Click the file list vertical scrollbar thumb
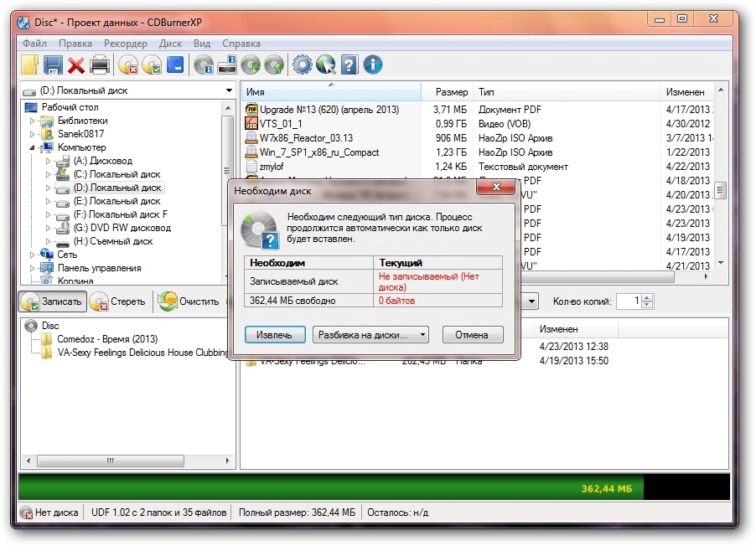 point(720,191)
